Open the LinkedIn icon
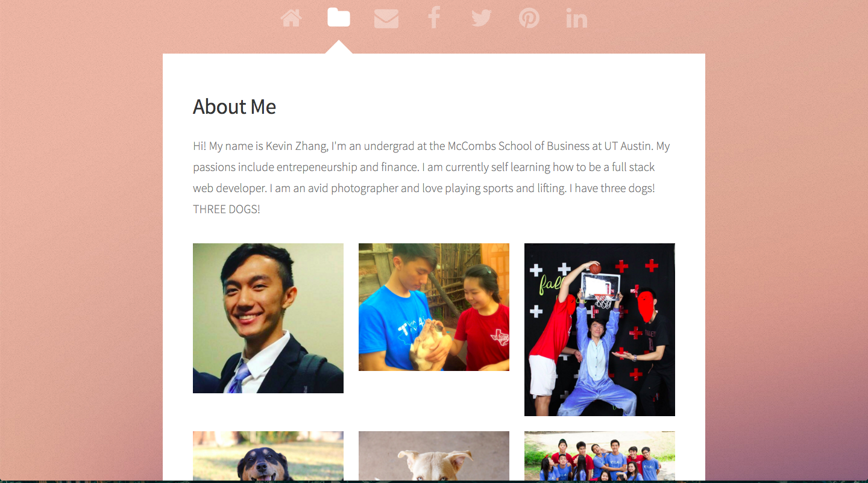This screenshot has height=483, width=868. click(577, 18)
